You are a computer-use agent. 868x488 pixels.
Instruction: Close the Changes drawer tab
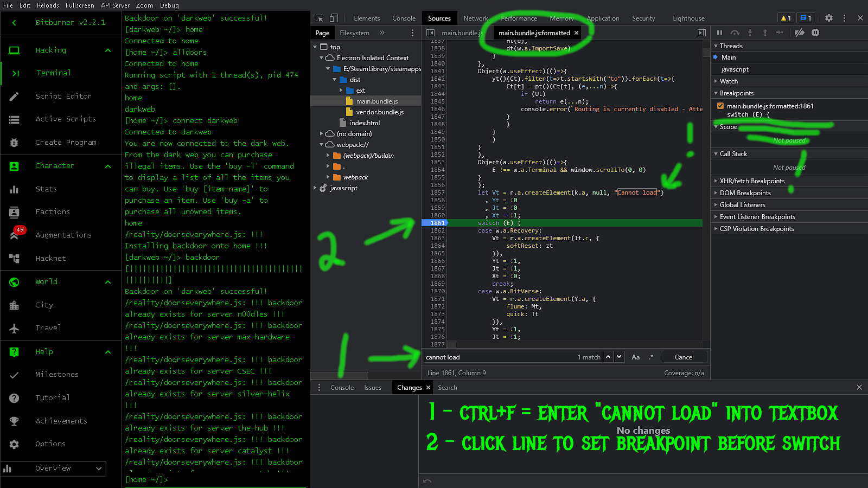tap(428, 388)
